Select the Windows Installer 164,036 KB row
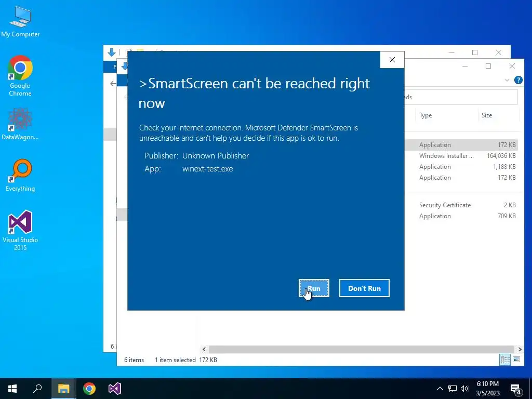Image resolution: width=532 pixels, height=399 pixels. tap(461, 156)
